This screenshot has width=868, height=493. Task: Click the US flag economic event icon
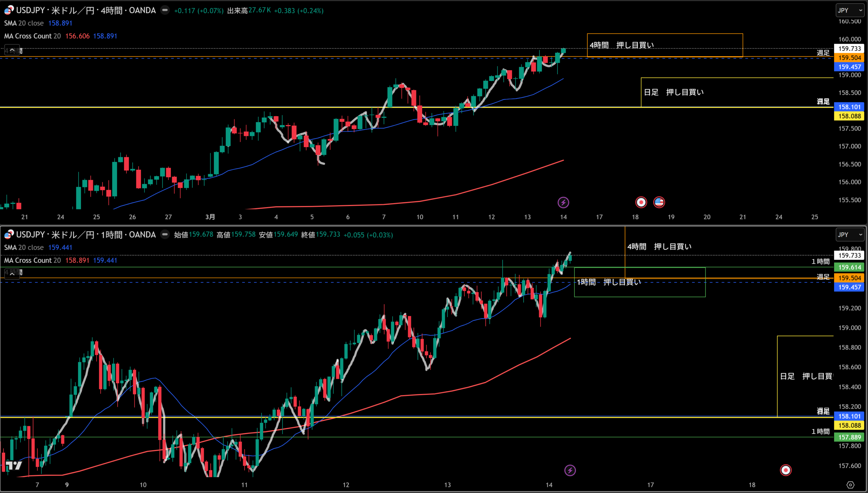tap(659, 202)
